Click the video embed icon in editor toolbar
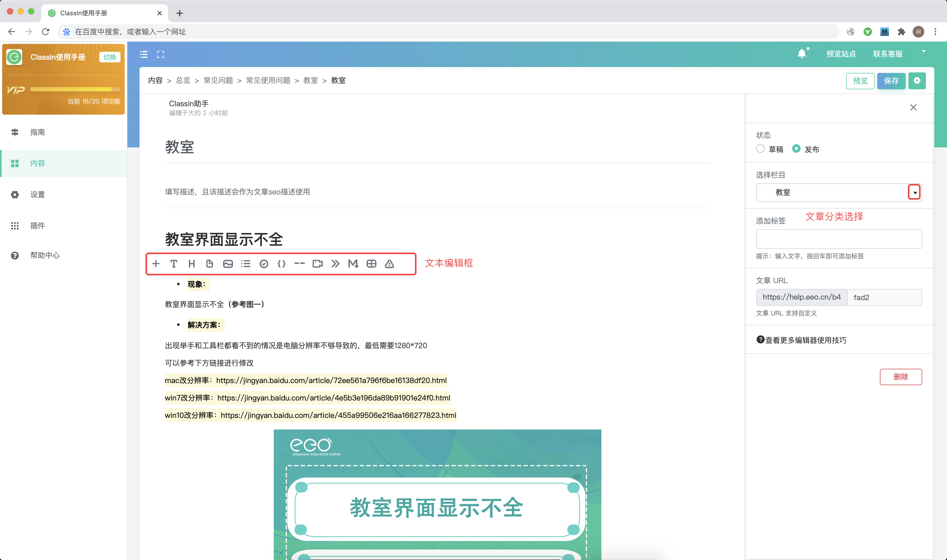The width and height of the screenshot is (947, 560). (318, 264)
